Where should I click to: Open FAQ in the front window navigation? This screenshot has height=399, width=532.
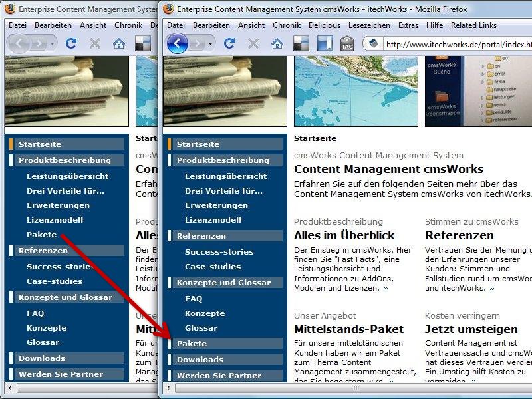click(x=194, y=299)
